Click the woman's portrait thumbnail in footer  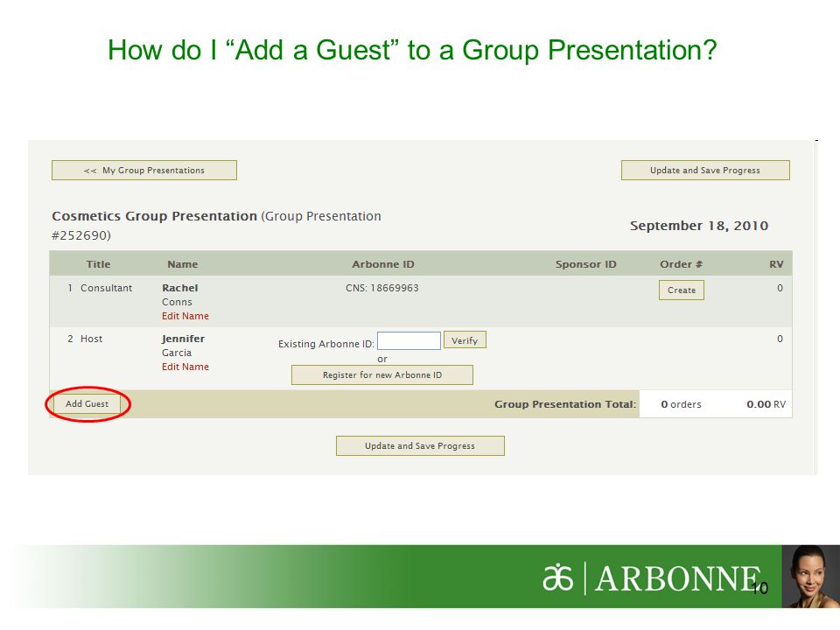click(810, 577)
